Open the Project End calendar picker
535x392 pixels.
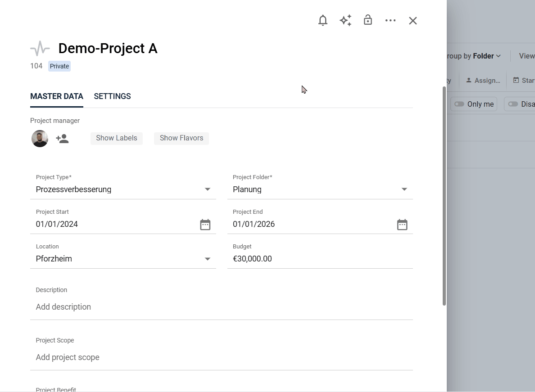click(402, 225)
